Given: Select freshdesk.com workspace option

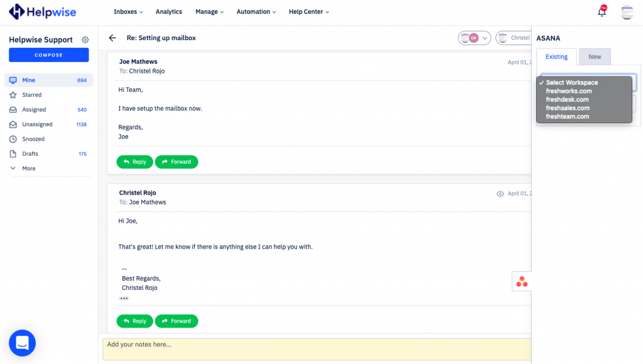Looking at the screenshot, I should coord(567,99).
